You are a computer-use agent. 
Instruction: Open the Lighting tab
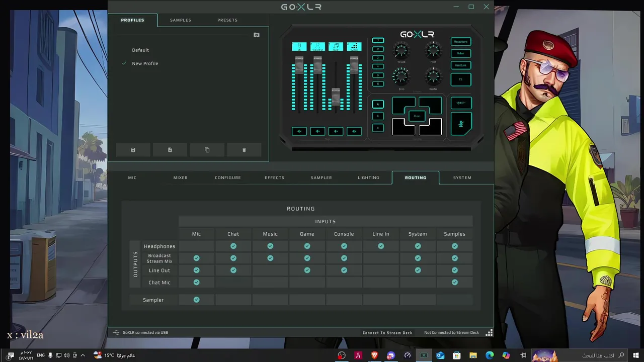click(369, 177)
